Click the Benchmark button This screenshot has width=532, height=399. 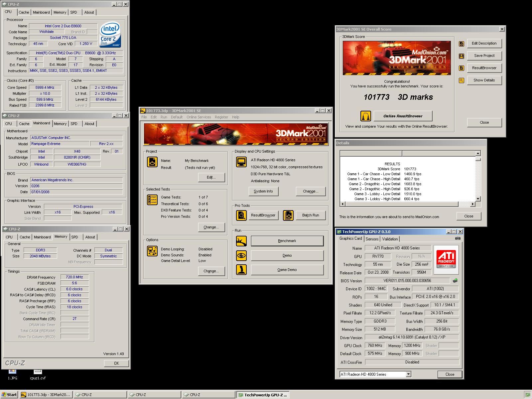click(287, 241)
